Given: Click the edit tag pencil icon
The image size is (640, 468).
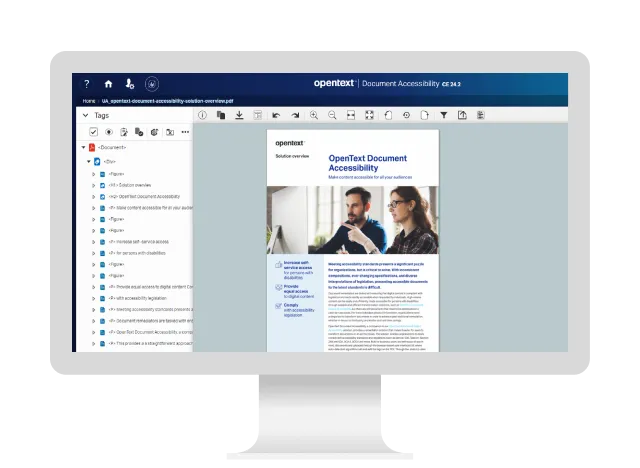Looking at the screenshot, I should [124, 132].
